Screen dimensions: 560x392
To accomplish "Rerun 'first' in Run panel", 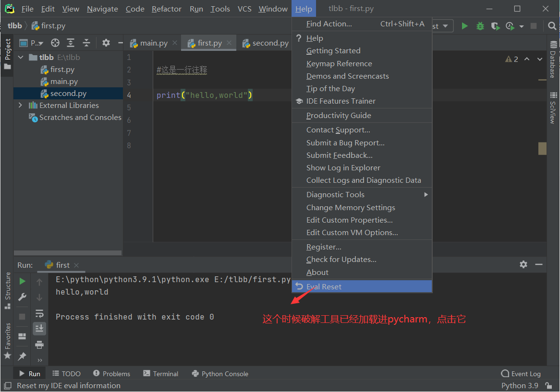I will point(22,281).
